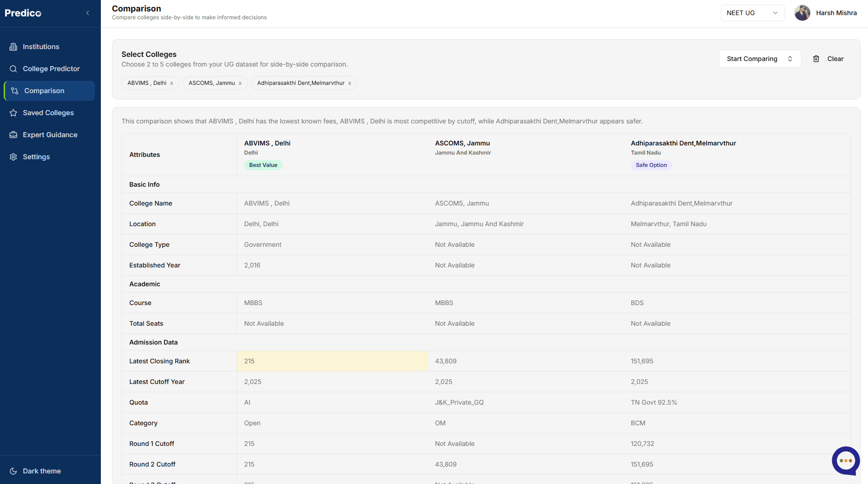Click the Delhi, Delhi location value
868x484 pixels.
click(261, 224)
